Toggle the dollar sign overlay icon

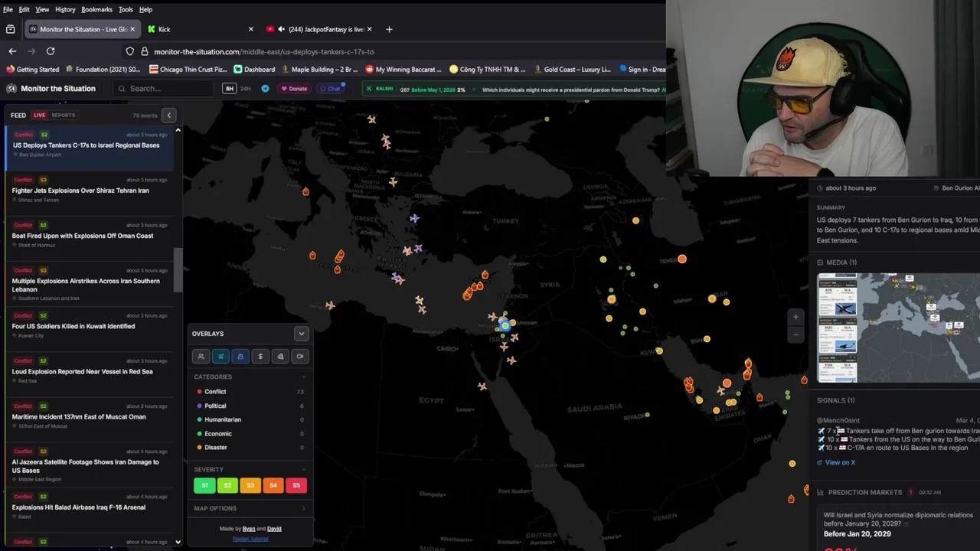260,357
